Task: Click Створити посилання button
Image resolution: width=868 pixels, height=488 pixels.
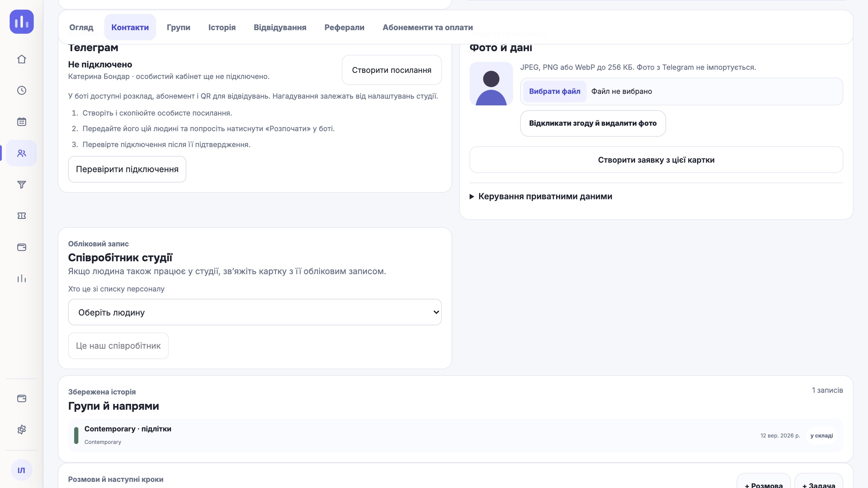Action: pos(392,70)
